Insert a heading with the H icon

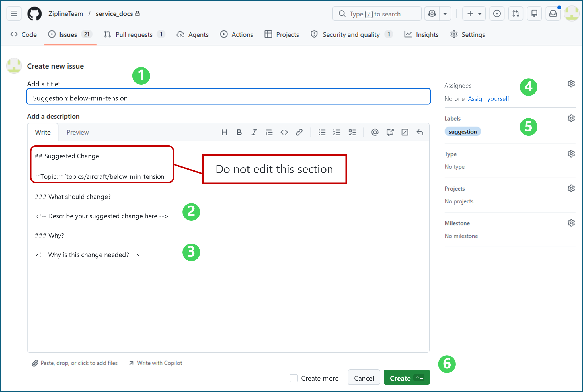224,132
